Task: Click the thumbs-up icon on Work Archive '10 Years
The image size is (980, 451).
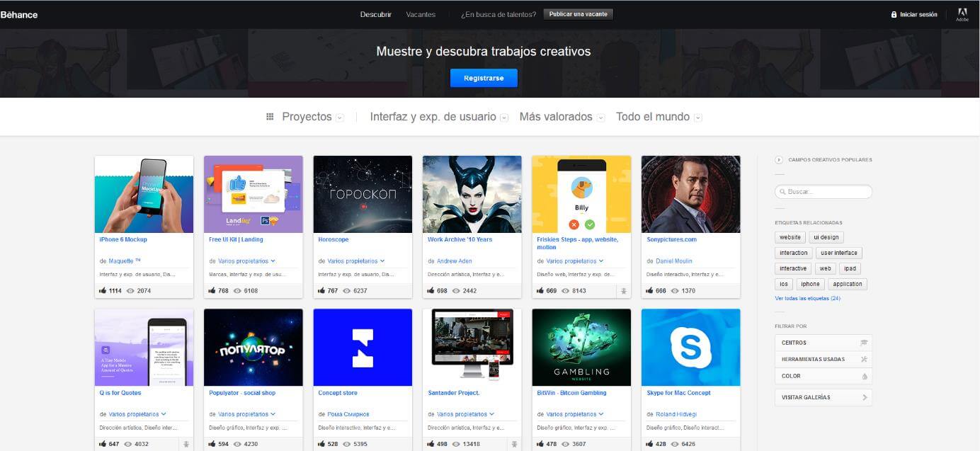Action: pyautogui.click(x=431, y=290)
